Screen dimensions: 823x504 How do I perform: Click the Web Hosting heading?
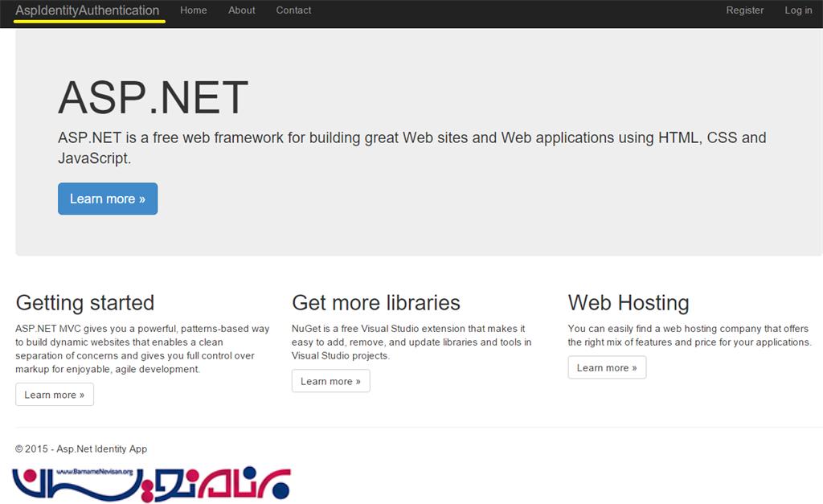click(629, 303)
